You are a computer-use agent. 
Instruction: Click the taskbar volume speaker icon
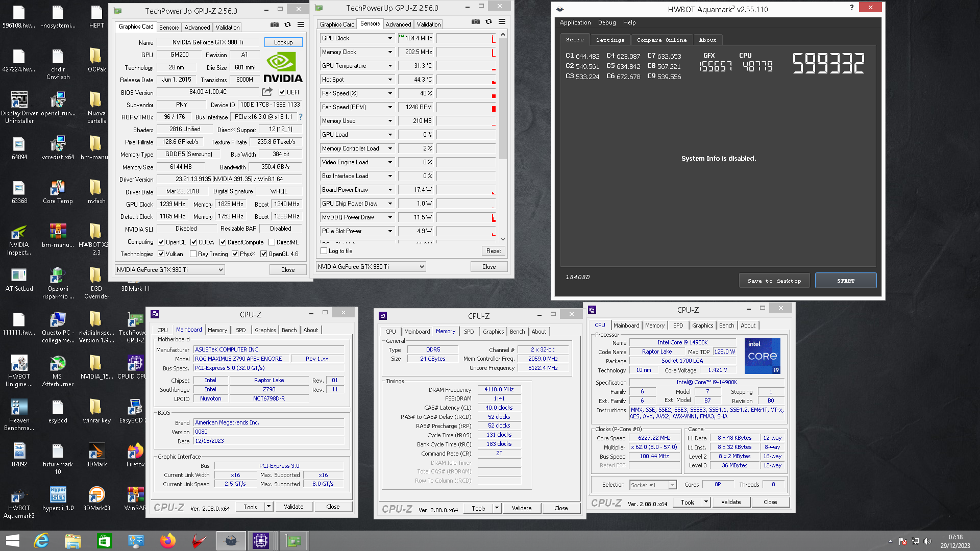pos(927,541)
